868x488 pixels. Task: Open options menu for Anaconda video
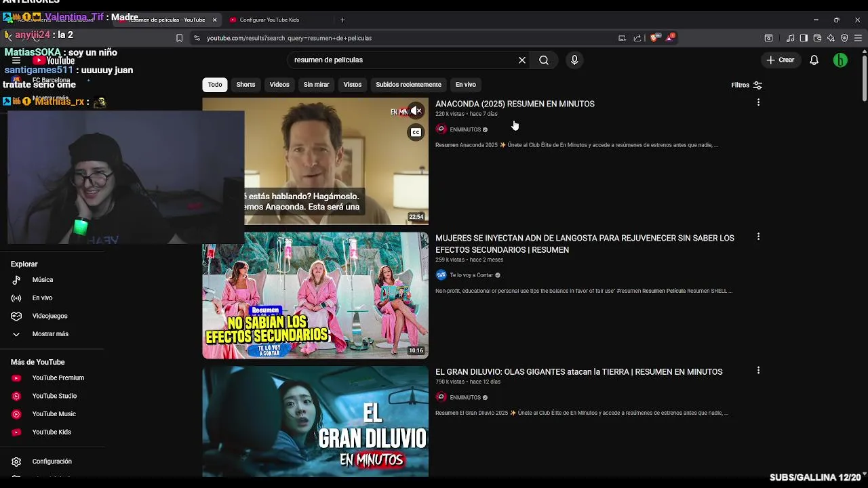[x=758, y=102]
